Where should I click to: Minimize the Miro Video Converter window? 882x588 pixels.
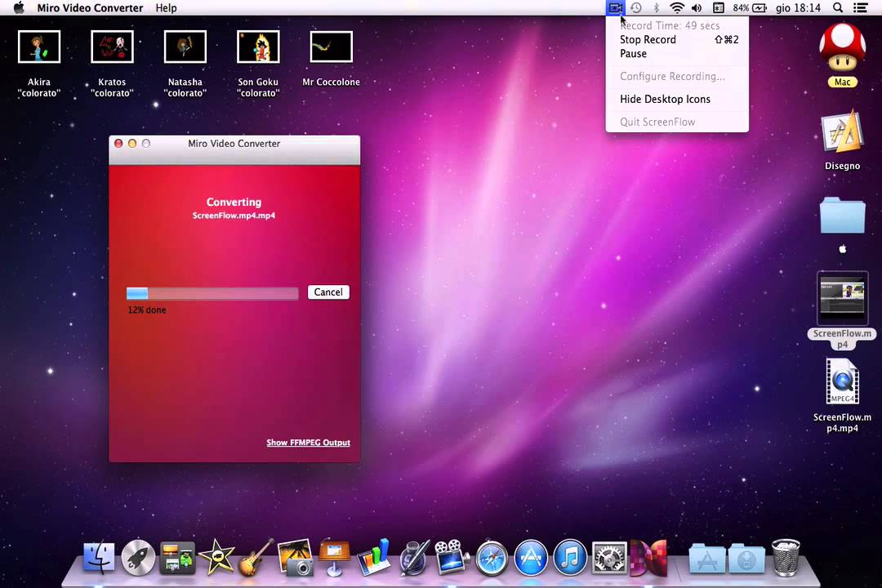click(132, 144)
